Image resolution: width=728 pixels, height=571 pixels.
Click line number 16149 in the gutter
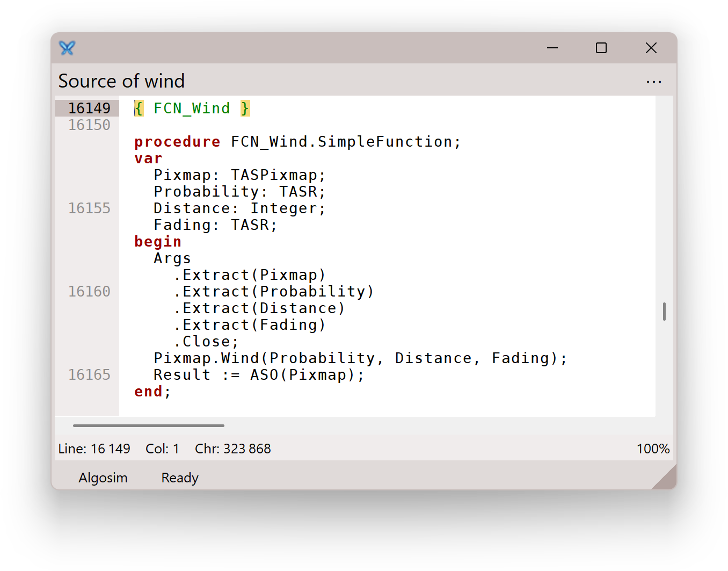pyautogui.click(x=89, y=108)
